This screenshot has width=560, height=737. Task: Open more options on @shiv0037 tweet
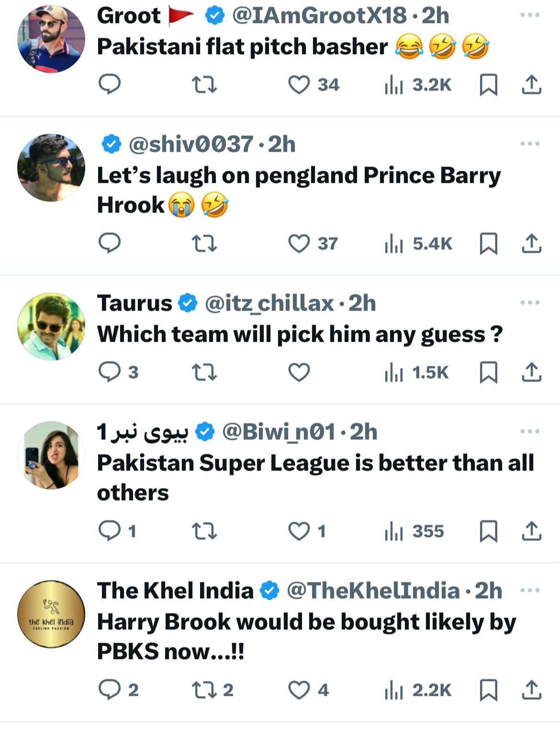pyautogui.click(x=530, y=144)
